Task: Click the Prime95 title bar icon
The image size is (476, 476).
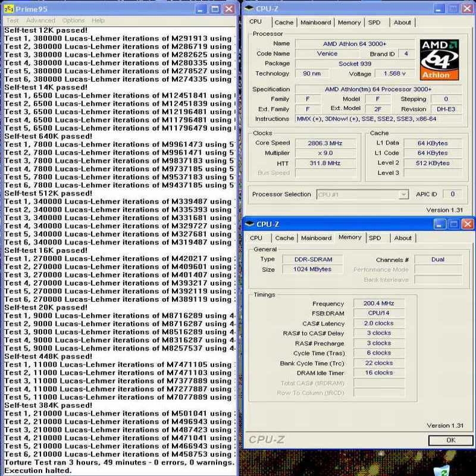Action: point(9,9)
